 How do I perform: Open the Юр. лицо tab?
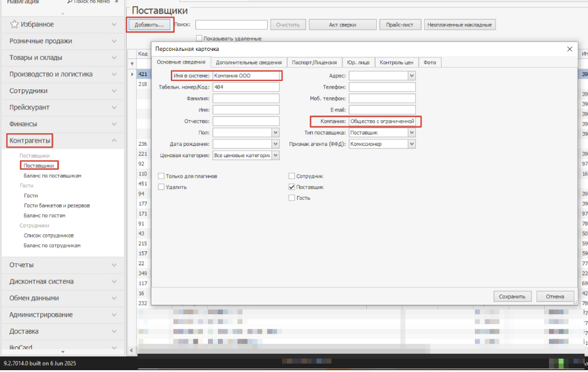click(358, 63)
